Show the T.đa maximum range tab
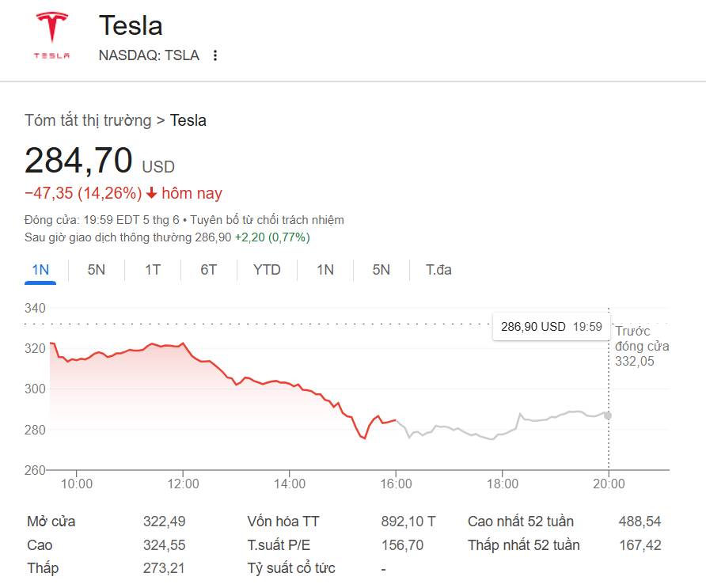706x588 pixels. coord(438,270)
